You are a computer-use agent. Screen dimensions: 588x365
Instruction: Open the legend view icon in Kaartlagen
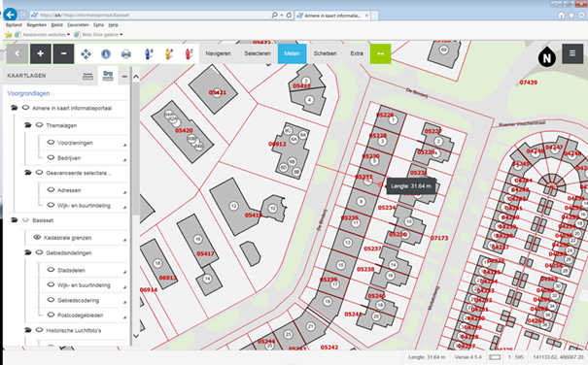point(87,76)
